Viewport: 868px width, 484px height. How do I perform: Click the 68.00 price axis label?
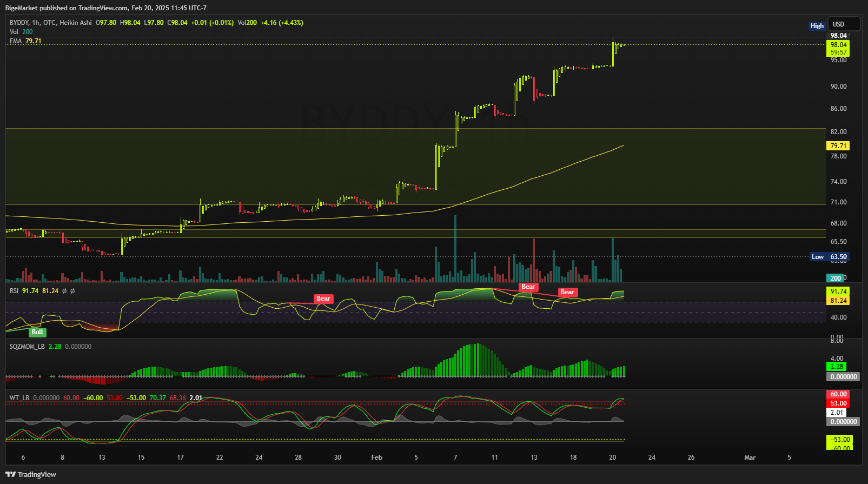pos(838,223)
